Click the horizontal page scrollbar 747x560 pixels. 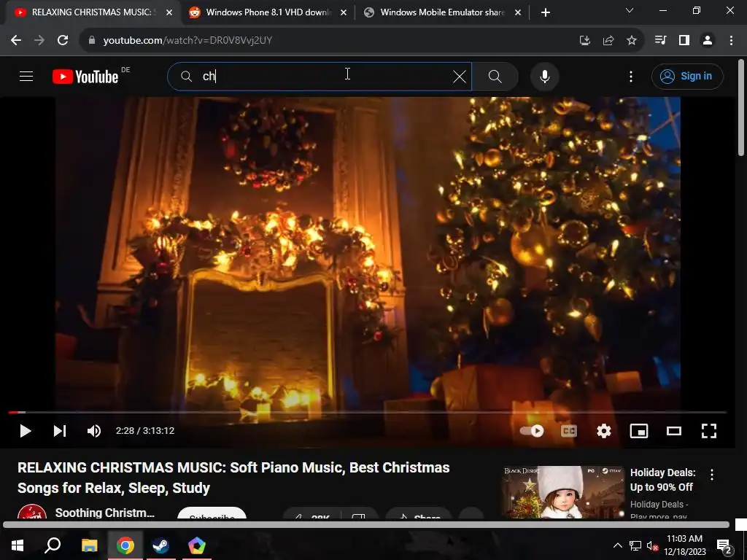366,525
